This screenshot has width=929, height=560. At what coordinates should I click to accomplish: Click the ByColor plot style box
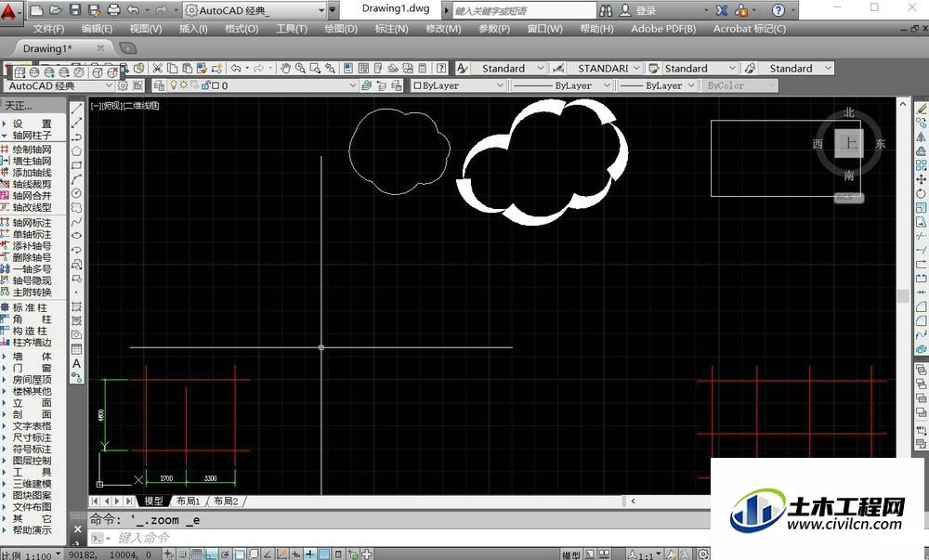[739, 85]
